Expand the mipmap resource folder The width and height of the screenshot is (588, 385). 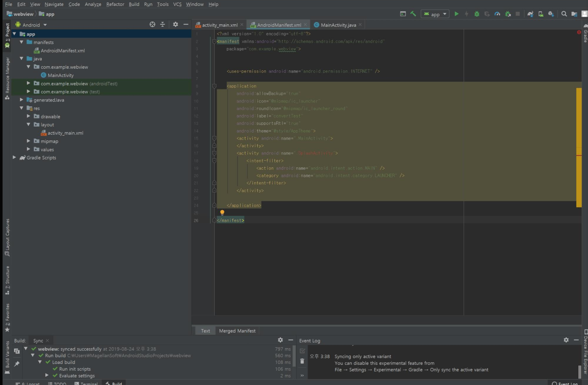tap(29, 141)
